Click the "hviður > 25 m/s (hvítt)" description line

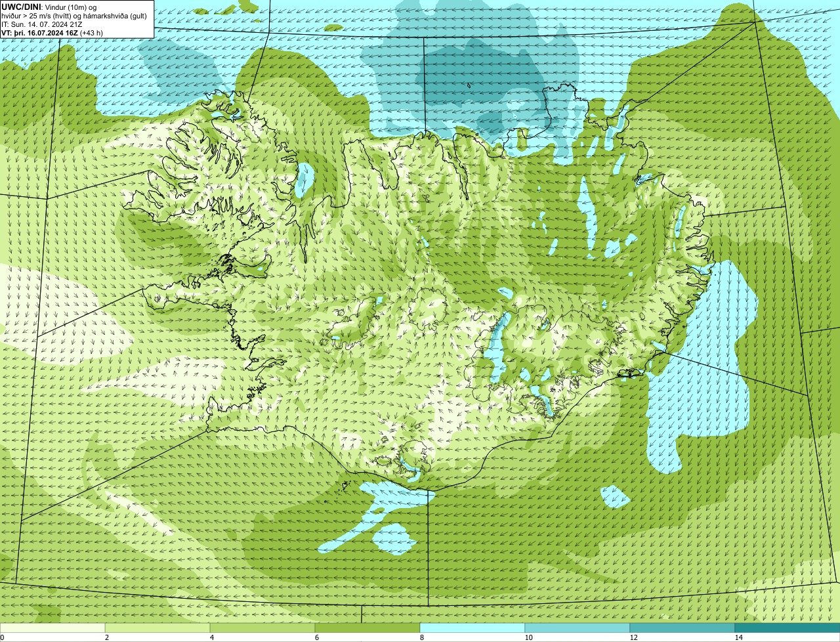click(x=73, y=16)
